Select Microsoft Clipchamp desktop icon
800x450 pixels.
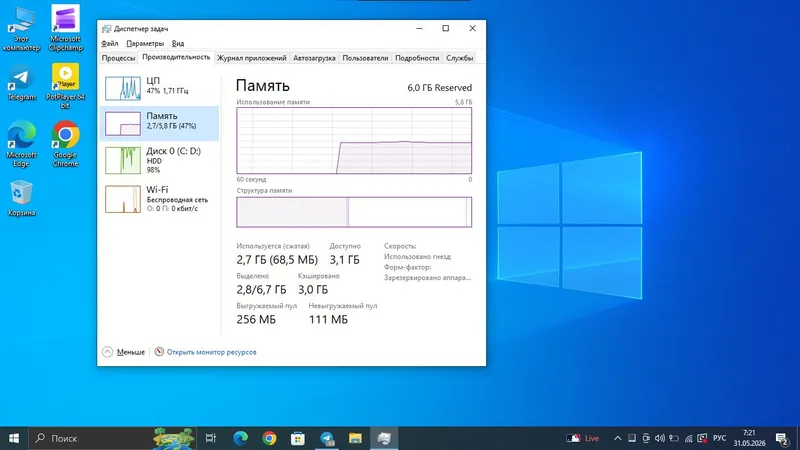pyautogui.click(x=65, y=29)
